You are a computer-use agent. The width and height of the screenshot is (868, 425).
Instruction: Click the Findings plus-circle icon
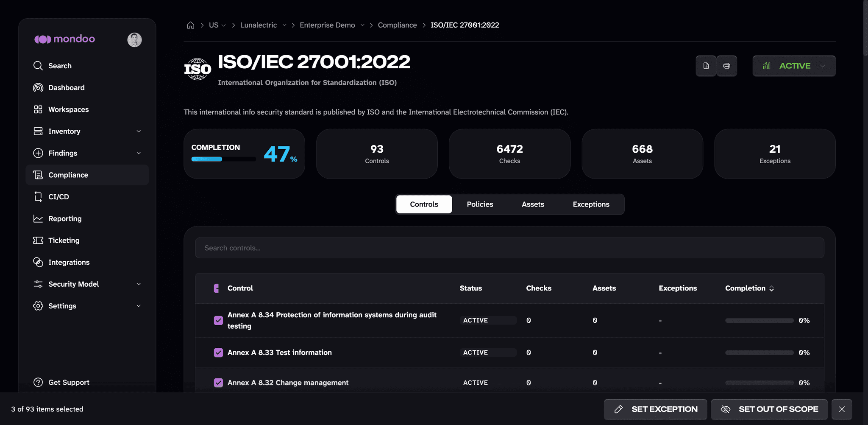coord(38,153)
